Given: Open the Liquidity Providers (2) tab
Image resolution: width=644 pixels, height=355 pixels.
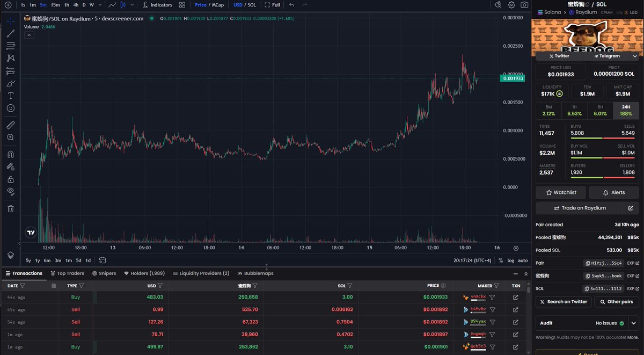Looking at the screenshot, I should [201, 273].
